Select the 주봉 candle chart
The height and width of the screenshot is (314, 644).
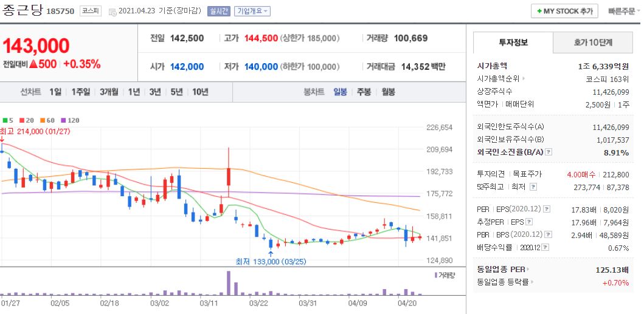tap(364, 92)
